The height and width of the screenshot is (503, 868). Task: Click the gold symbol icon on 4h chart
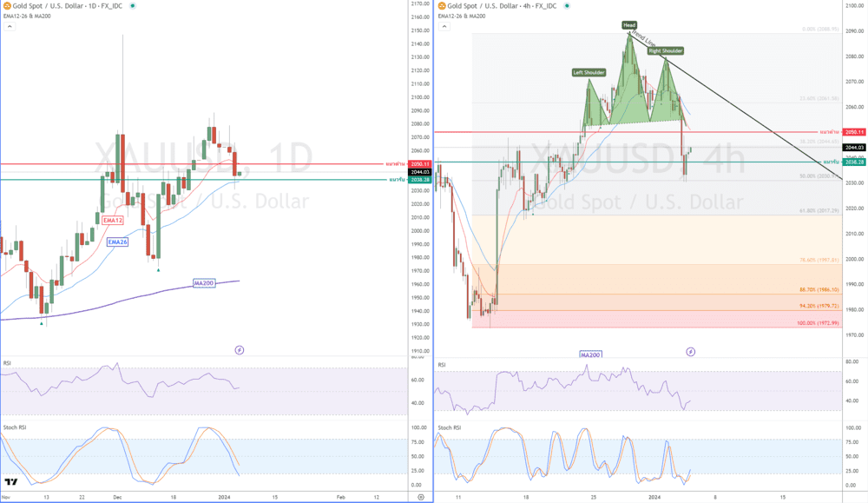tap(443, 6)
